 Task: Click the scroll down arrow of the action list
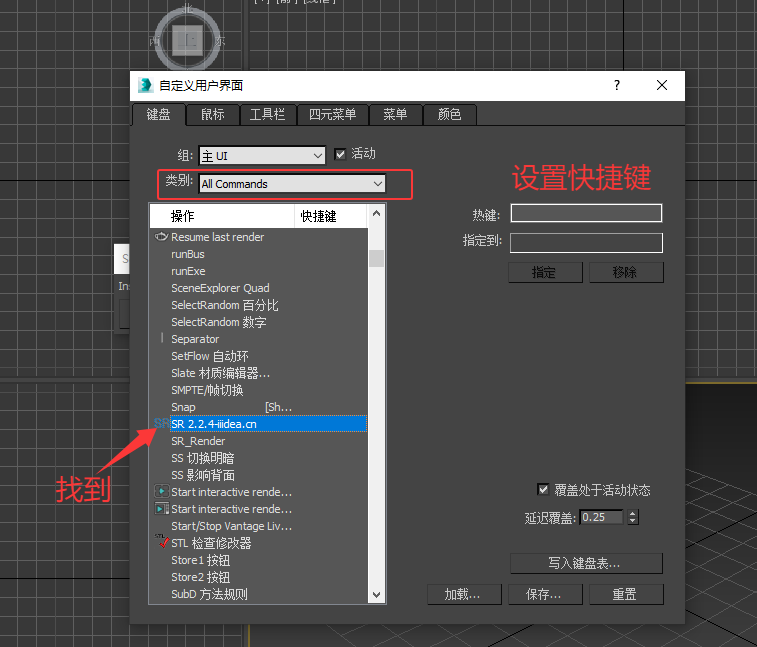[x=377, y=594]
